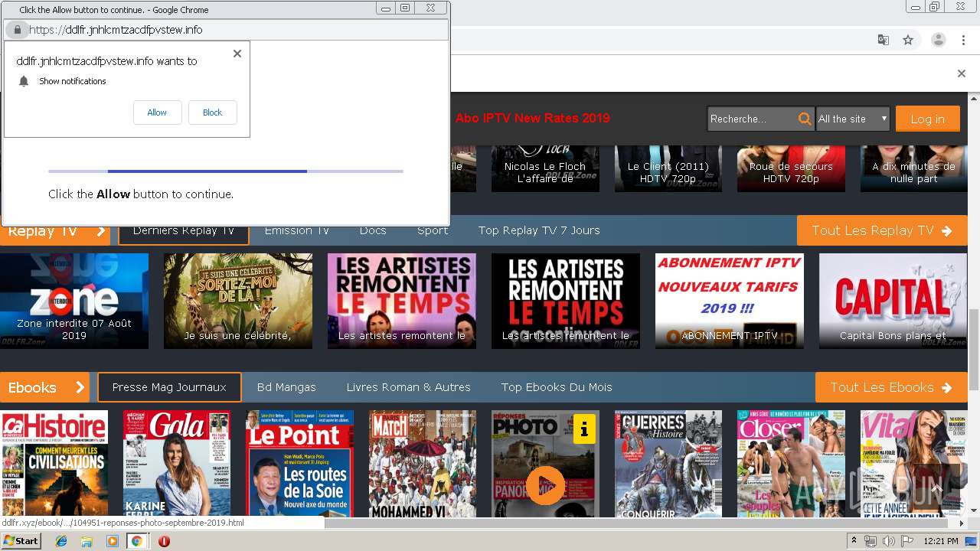Dismiss the notification permission prompt with X
Image resolution: width=980 pixels, height=551 pixels.
pyautogui.click(x=237, y=54)
